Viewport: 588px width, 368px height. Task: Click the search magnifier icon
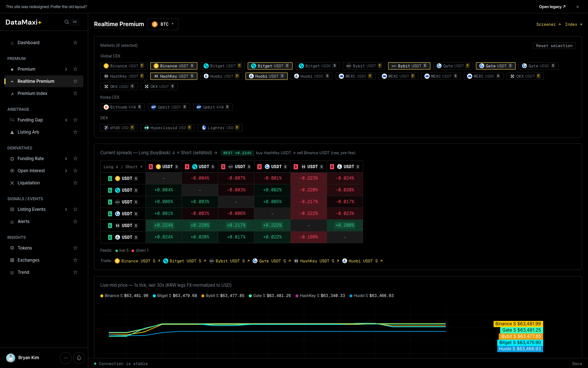pos(67,22)
